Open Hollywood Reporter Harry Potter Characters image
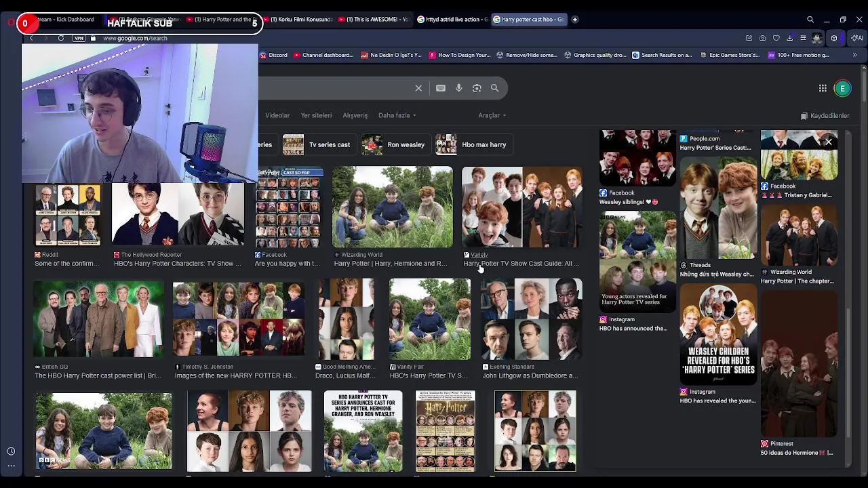This screenshot has height=488, width=868. point(178,214)
